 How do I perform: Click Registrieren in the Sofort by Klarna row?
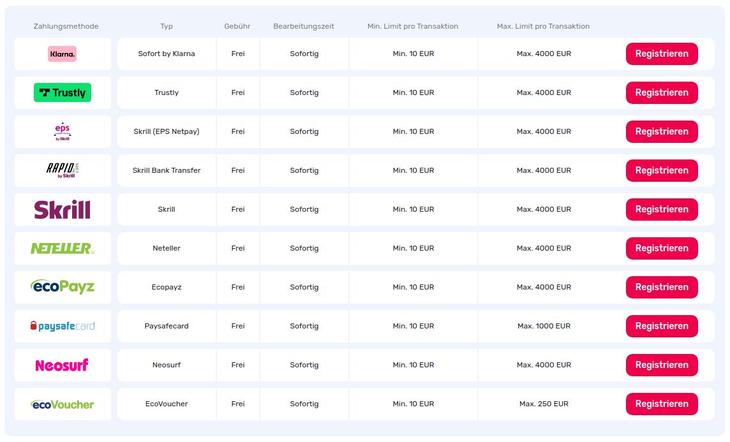click(662, 54)
